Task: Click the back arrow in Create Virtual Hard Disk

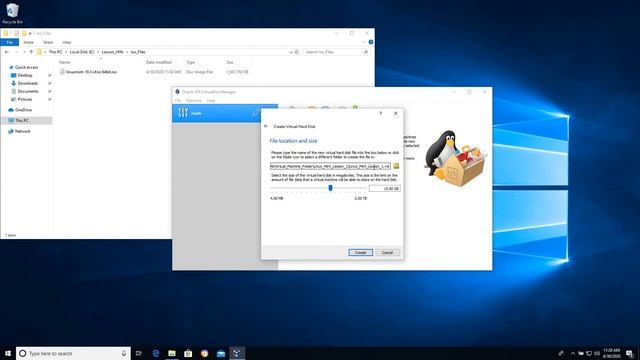Action: pyautogui.click(x=266, y=127)
